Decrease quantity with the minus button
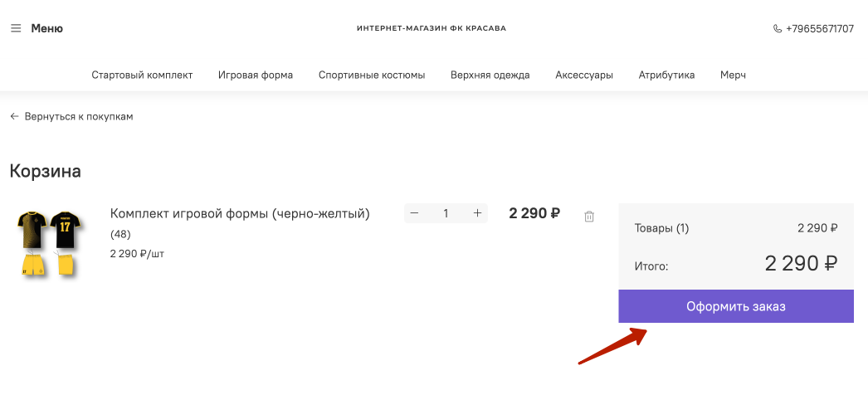 [x=414, y=213]
